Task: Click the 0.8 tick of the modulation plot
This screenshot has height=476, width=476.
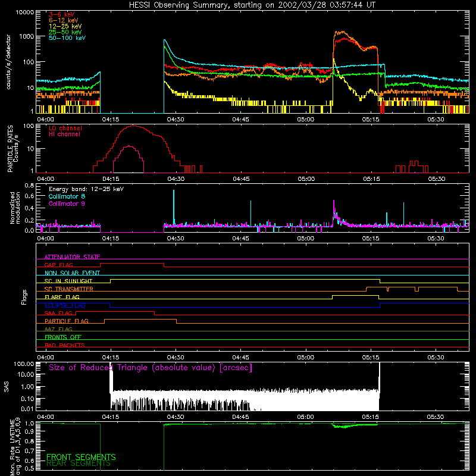Action: click(x=29, y=185)
